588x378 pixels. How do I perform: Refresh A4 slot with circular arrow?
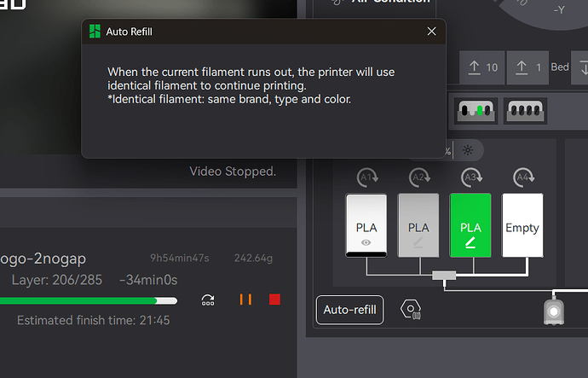tap(523, 177)
